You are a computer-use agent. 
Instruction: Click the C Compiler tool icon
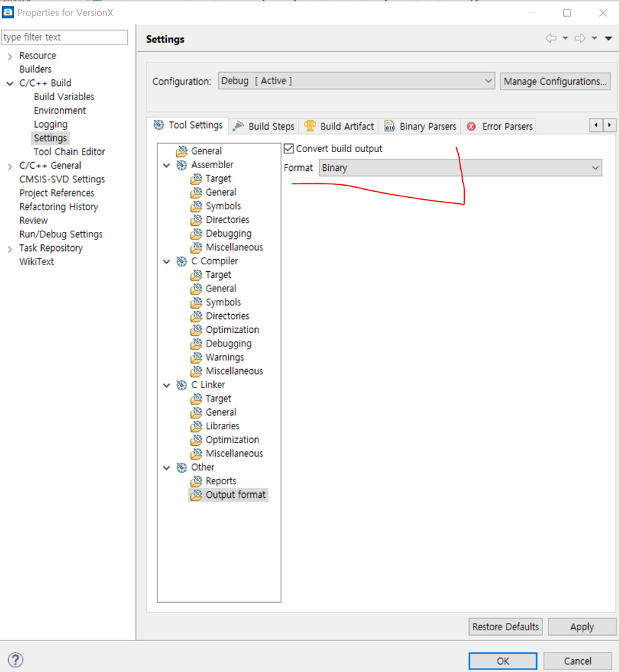click(x=182, y=262)
